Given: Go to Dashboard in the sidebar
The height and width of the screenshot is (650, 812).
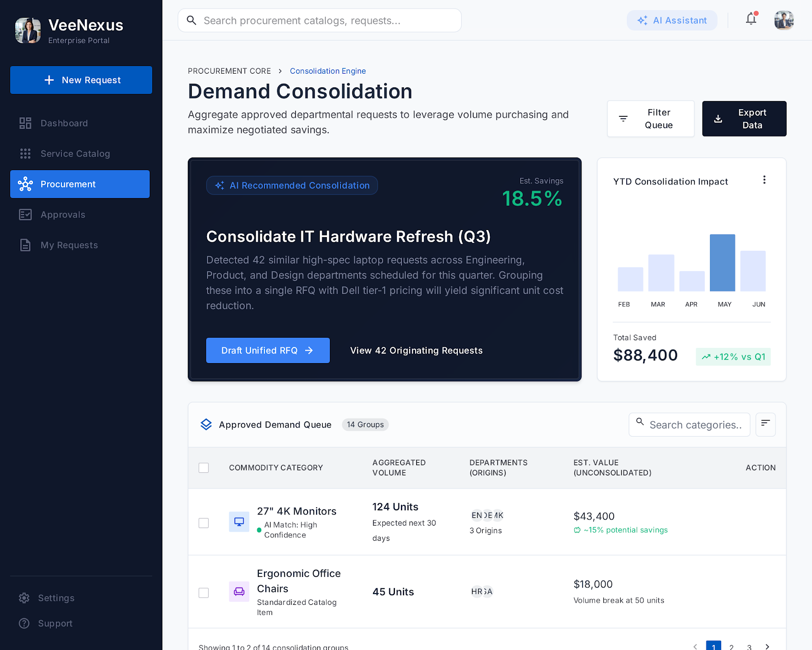Looking at the screenshot, I should click(80, 123).
